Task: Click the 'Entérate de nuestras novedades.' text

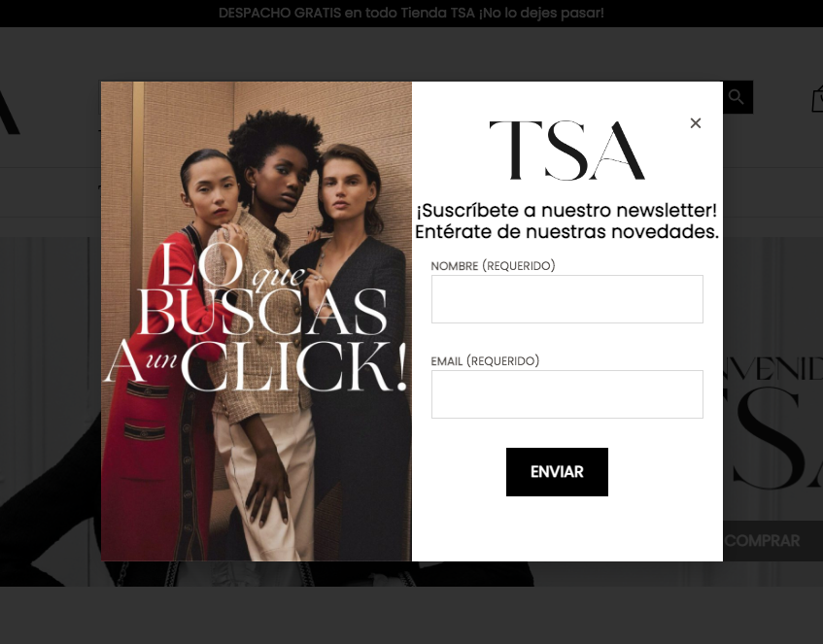Action: (x=566, y=231)
